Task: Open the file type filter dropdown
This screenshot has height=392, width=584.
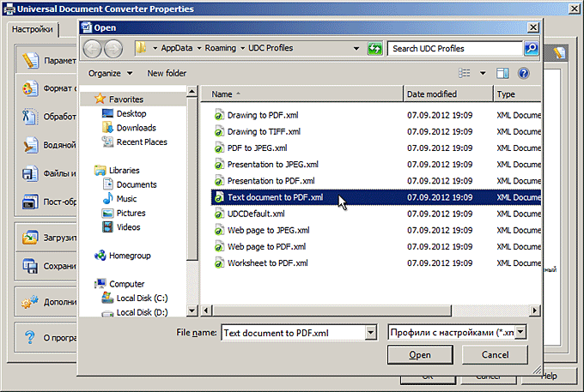Action: click(520, 332)
